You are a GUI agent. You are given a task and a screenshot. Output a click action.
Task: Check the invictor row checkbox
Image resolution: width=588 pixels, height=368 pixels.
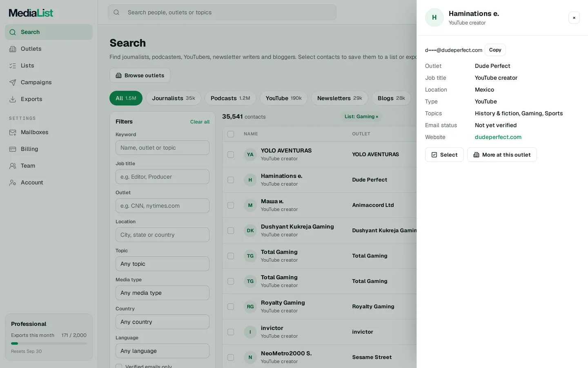pos(231,332)
